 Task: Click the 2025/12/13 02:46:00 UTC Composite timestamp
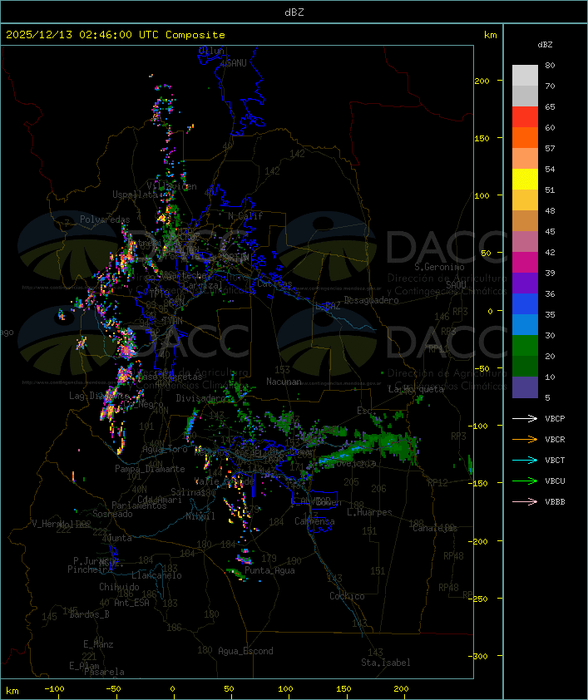(116, 35)
